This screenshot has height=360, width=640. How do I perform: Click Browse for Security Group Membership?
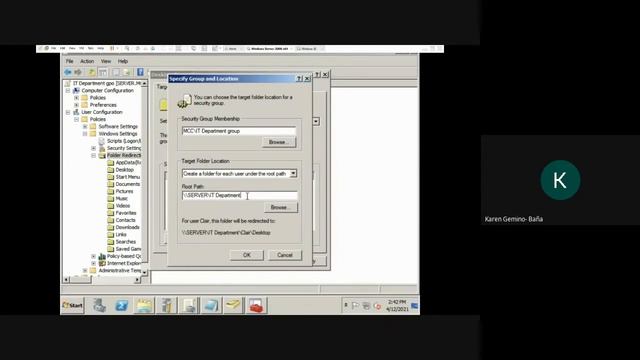pos(279,142)
